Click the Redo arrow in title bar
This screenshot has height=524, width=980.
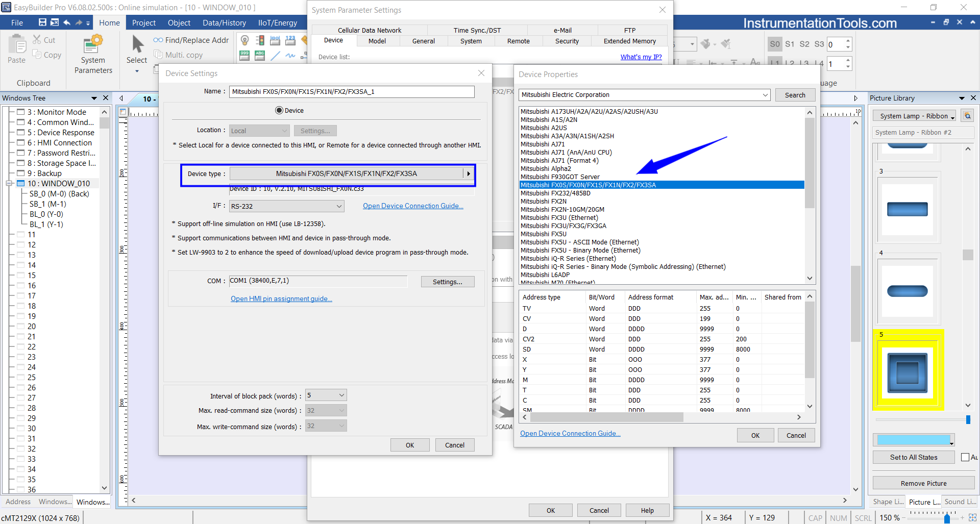[79, 22]
